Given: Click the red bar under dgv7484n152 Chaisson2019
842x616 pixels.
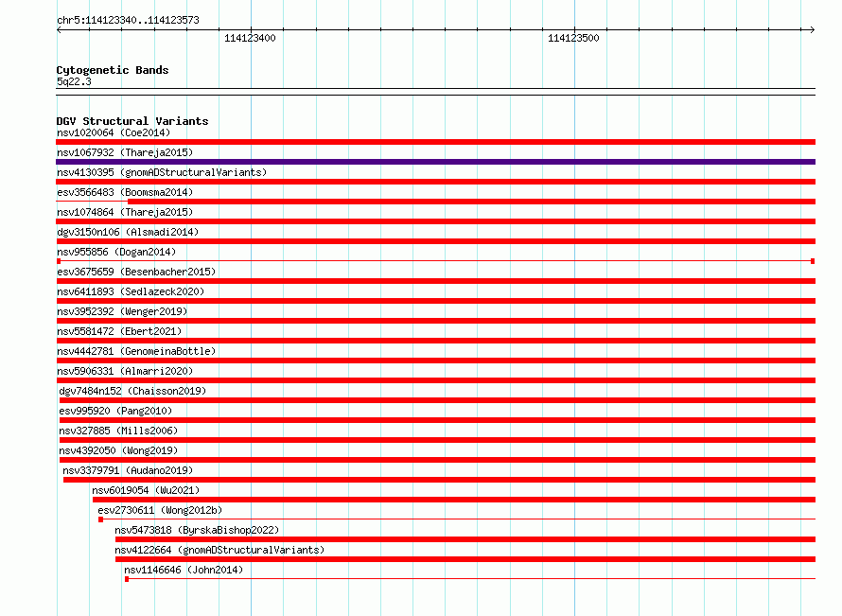Looking at the screenshot, I should (438, 400).
